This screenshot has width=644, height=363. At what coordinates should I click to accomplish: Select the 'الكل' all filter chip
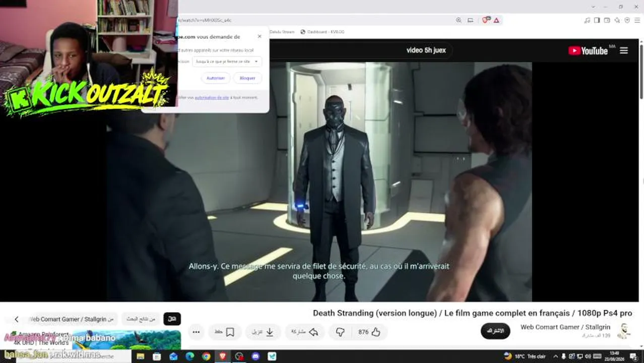(172, 319)
